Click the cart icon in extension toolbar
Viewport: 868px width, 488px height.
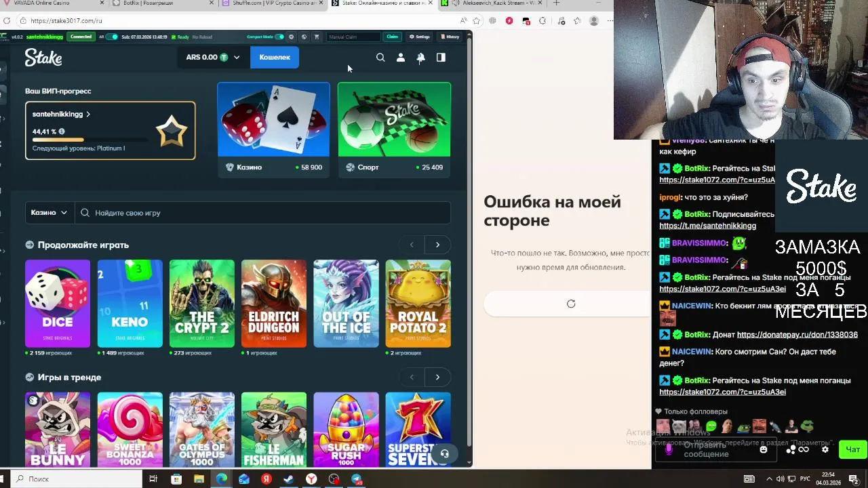316,37
